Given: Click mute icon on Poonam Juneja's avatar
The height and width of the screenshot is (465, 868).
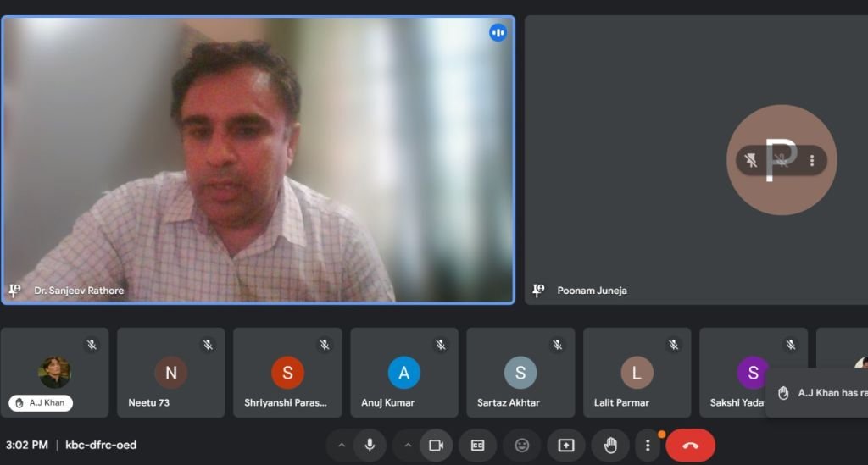Looking at the screenshot, I should click(751, 160).
